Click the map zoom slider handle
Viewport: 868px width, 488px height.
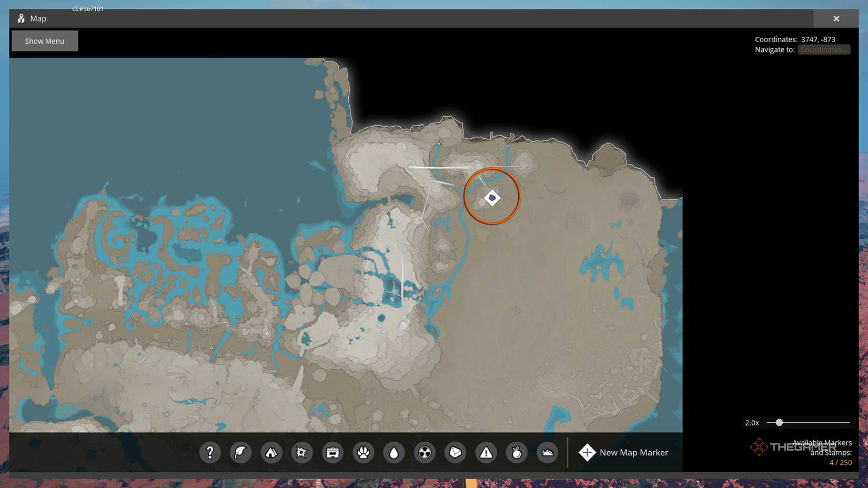(x=779, y=422)
